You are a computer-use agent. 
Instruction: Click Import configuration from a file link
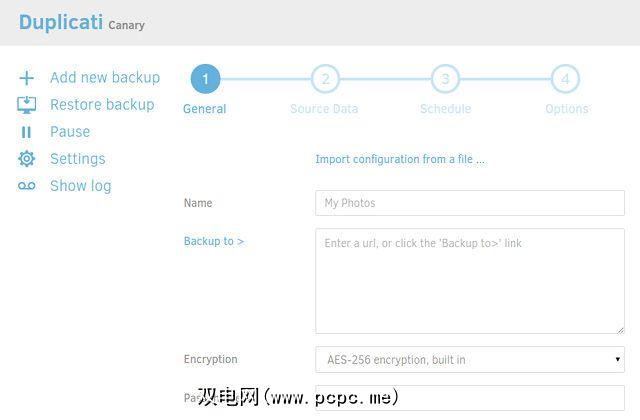400,159
